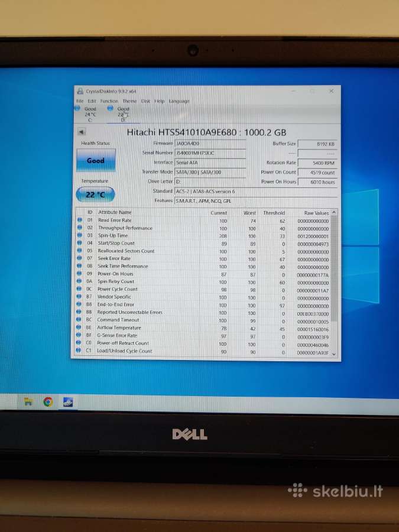399x532 pixels.
Task: Click status icon for Vendor Specific
Action: (x=79, y=297)
